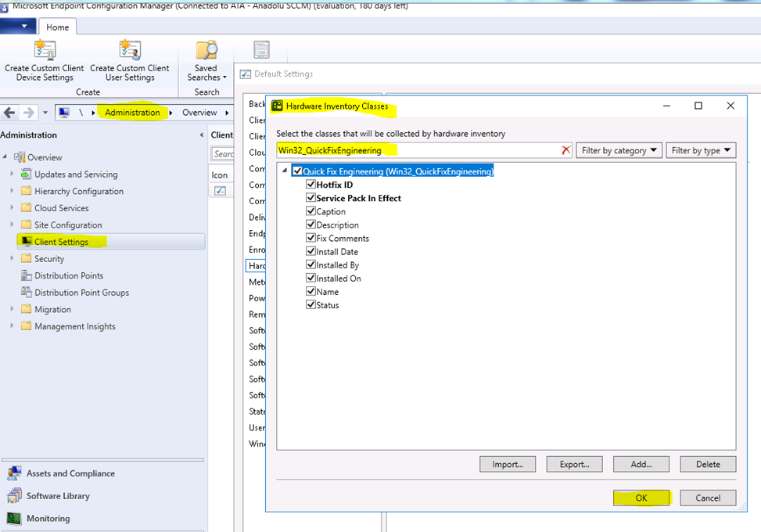The height and width of the screenshot is (532, 761).
Task: Click the Delete button
Action: tap(708, 464)
